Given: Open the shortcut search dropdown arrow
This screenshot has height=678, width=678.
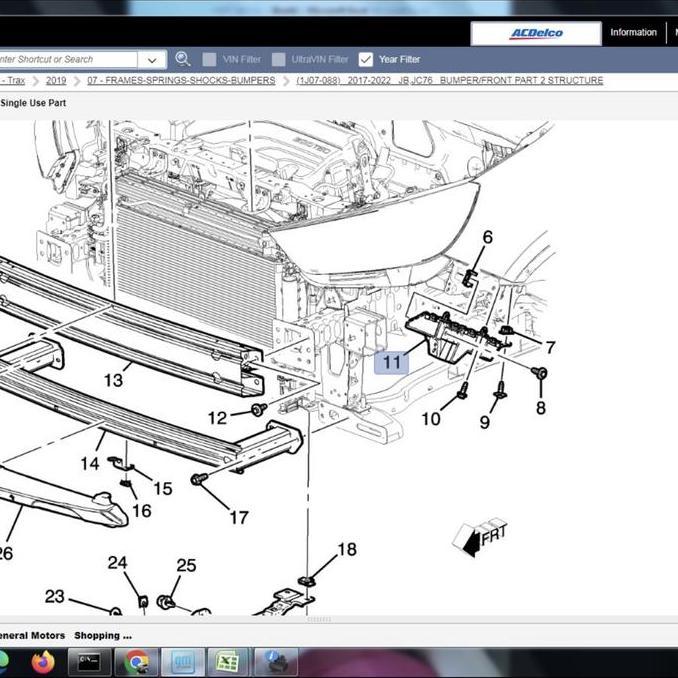Looking at the screenshot, I should [x=152, y=60].
